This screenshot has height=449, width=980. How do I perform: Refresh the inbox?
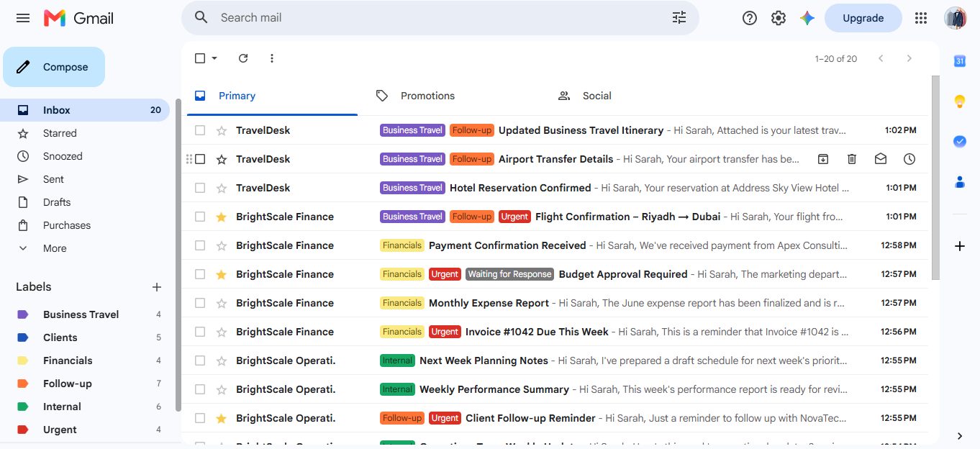point(243,58)
